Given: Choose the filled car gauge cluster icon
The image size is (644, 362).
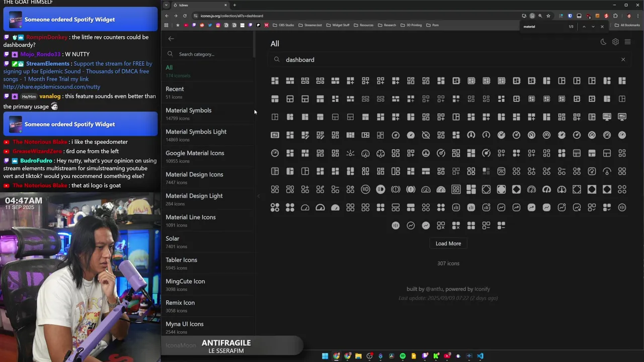Looking at the screenshot, I should click(x=441, y=189).
